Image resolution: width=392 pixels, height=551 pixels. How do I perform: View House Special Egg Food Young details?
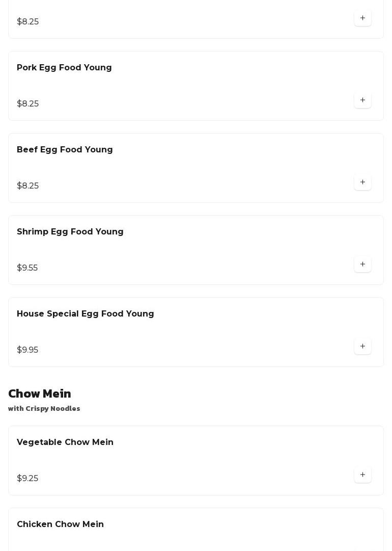[86, 314]
